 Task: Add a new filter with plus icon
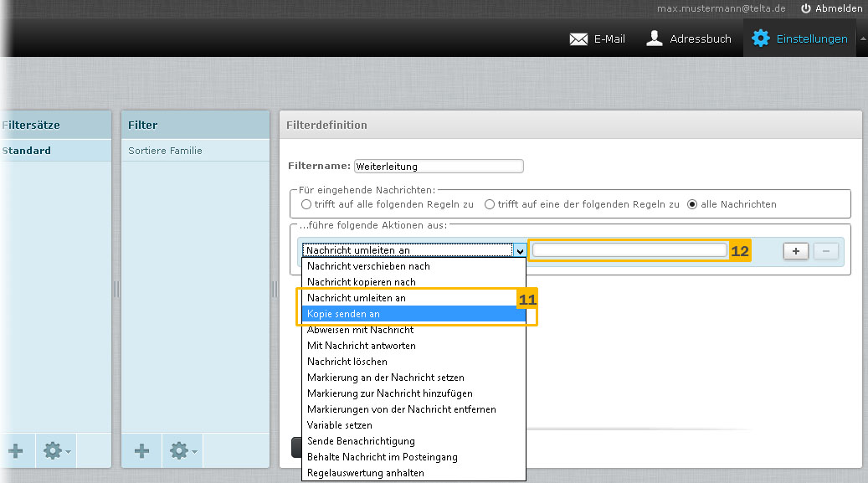coord(141,451)
